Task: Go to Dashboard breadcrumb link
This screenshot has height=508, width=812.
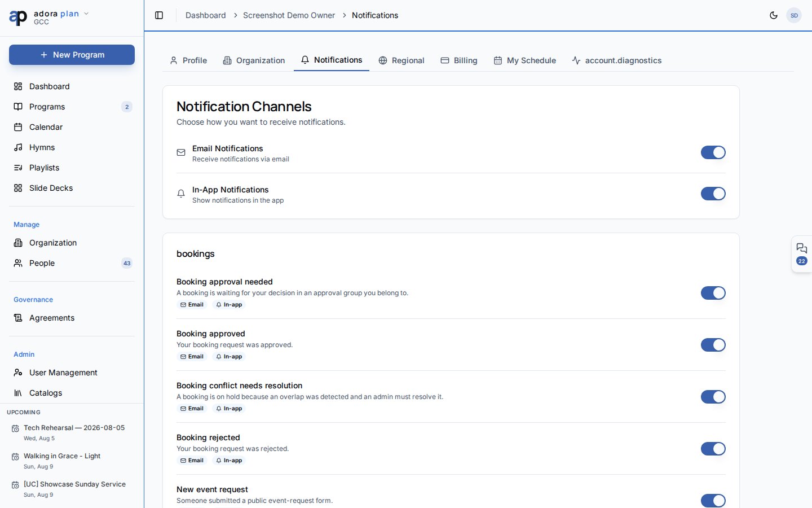Action: [206, 15]
